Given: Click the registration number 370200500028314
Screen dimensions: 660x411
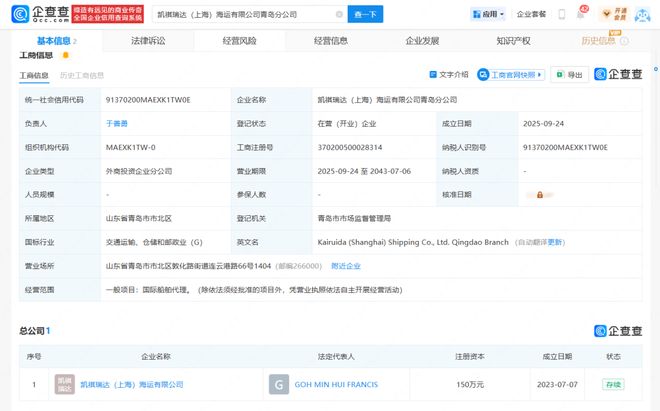Looking at the screenshot, I should click(x=350, y=147).
